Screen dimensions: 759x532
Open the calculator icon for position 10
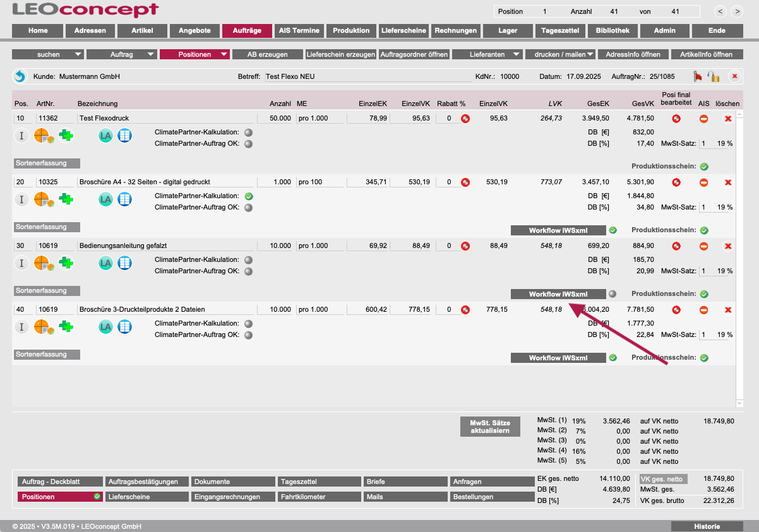42,135
